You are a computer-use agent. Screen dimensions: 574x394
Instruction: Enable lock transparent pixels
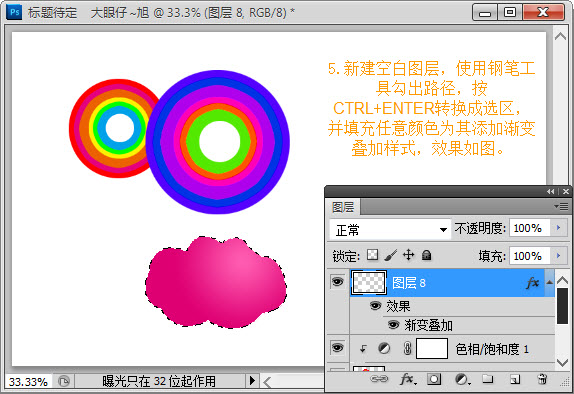372,254
